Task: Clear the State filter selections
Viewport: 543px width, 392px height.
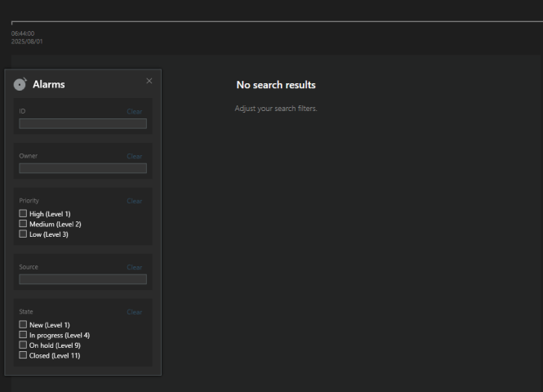Action: click(134, 312)
